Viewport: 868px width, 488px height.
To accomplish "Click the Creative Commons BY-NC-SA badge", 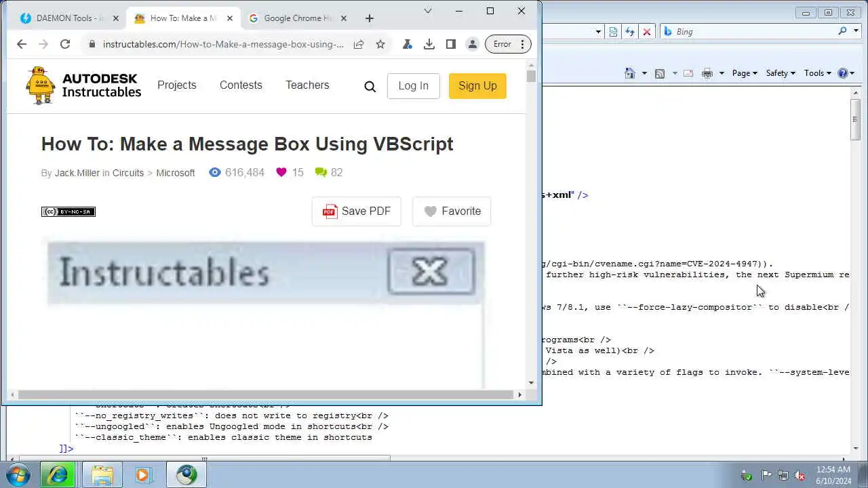I will point(68,211).
